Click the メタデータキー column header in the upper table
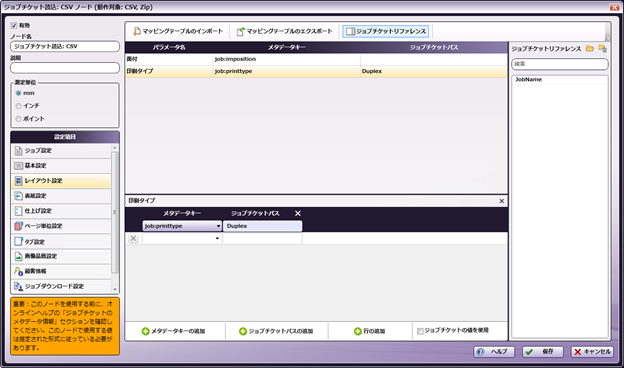Viewport: 624px width, 368px height. 287,47
